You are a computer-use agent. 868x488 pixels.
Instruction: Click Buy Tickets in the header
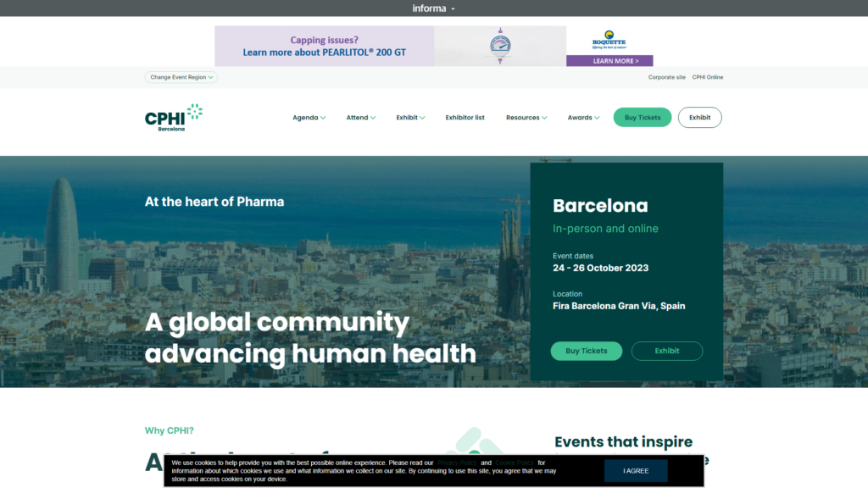pos(643,117)
